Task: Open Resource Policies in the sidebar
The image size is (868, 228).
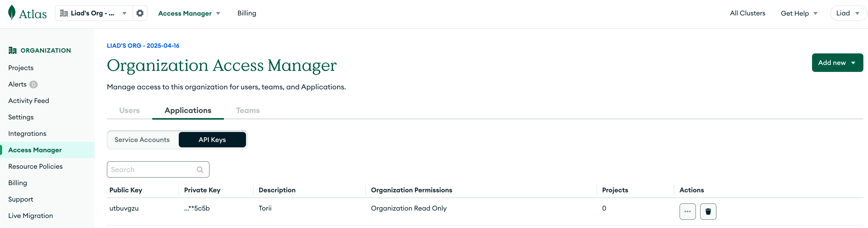Action: (35, 166)
